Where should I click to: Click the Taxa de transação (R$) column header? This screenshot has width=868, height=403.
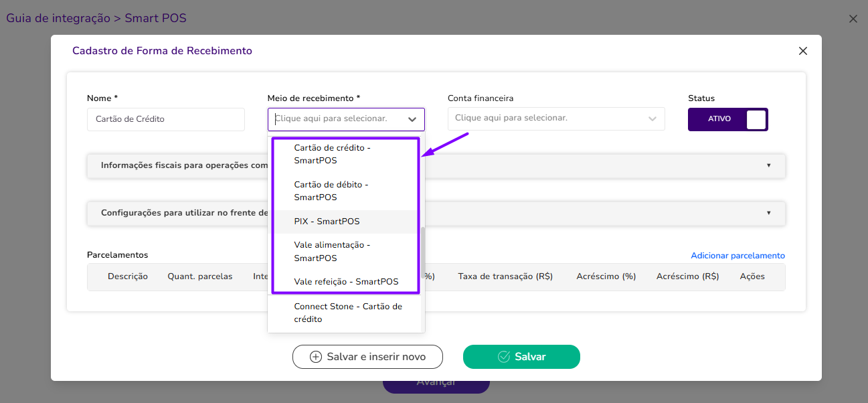[x=505, y=276]
